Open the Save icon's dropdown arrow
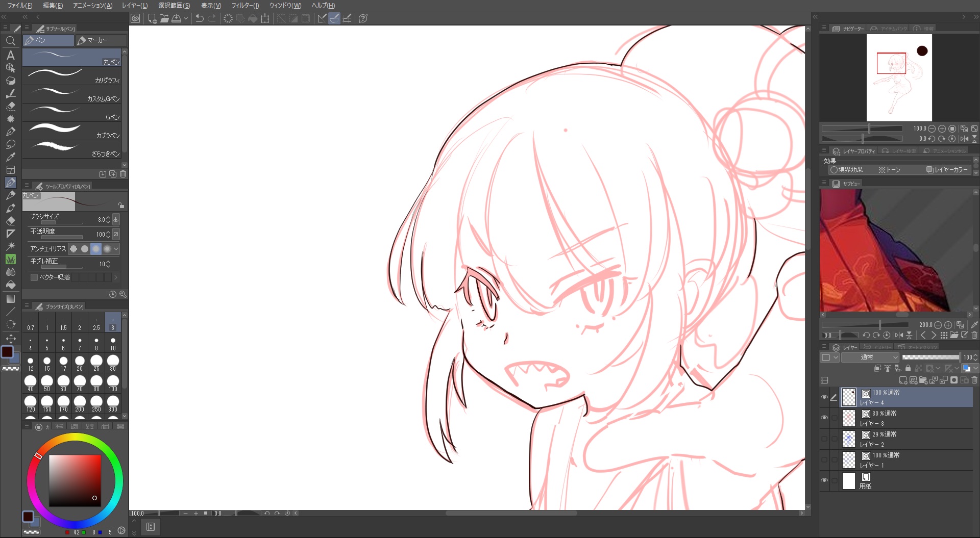 [186, 18]
